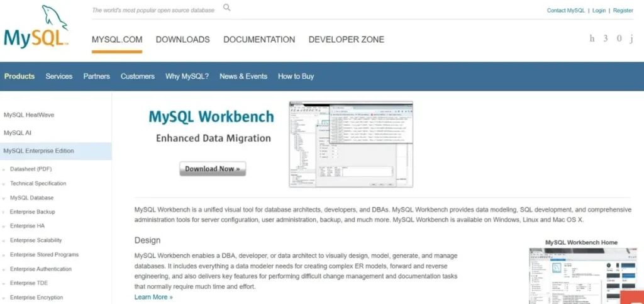Select Enterprise Encryption in the sidebar

[36, 298]
